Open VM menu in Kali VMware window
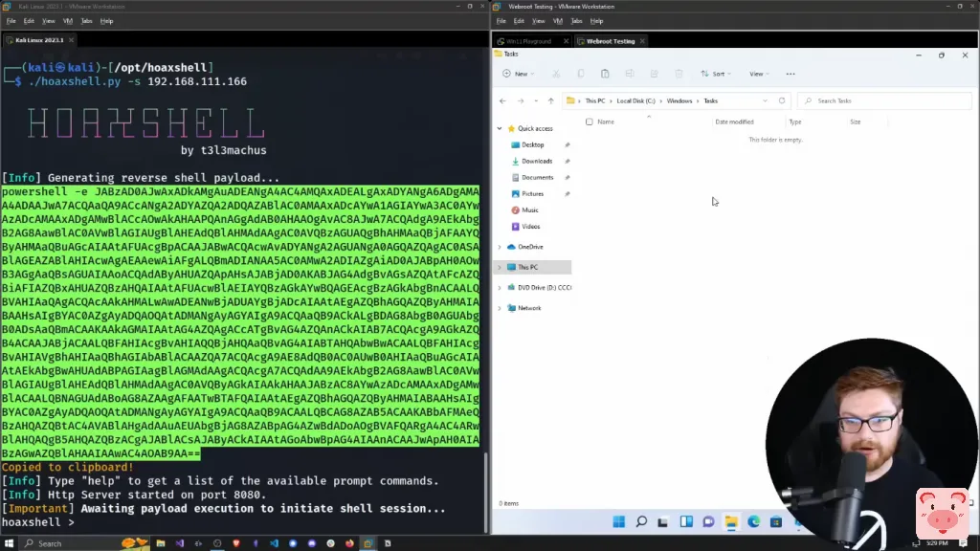 point(68,21)
